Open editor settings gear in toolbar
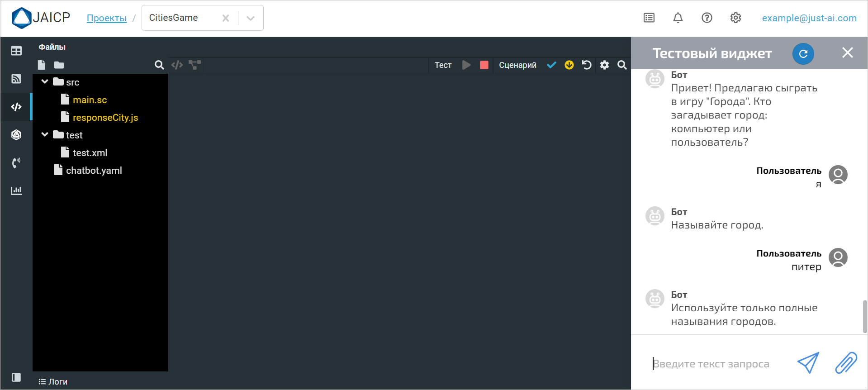Image resolution: width=868 pixels, height=390 pixels. [x=604, y=65]
